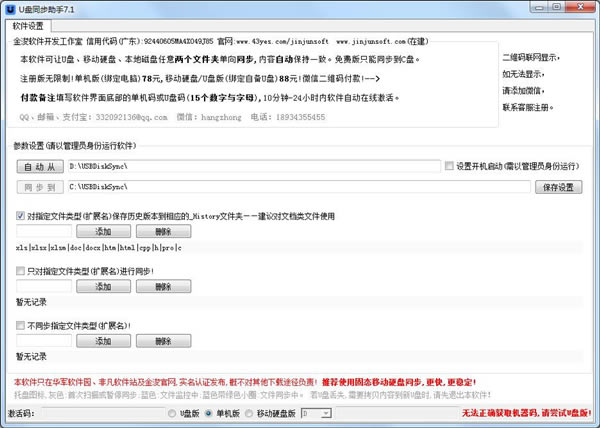Enable 只对指定文件类型进行同步 checkbox
Screen dimensions: 600x428
pos(21,270)
